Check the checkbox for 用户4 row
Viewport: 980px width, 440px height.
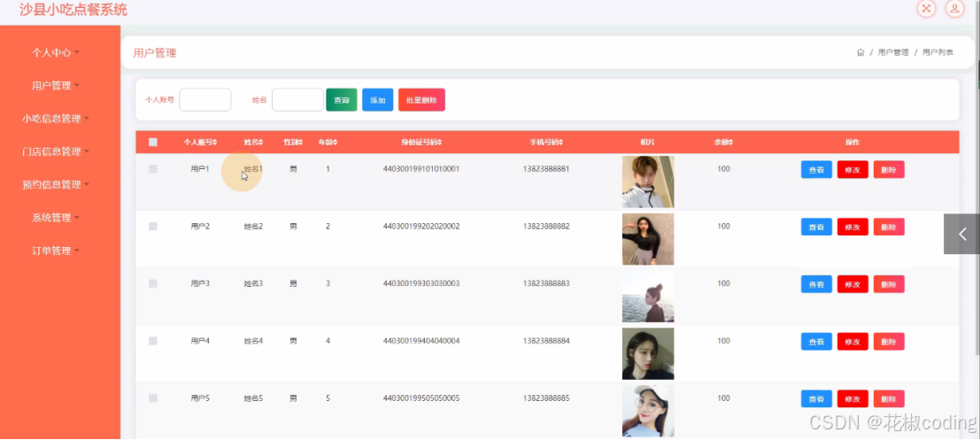[x=153, y=341]
